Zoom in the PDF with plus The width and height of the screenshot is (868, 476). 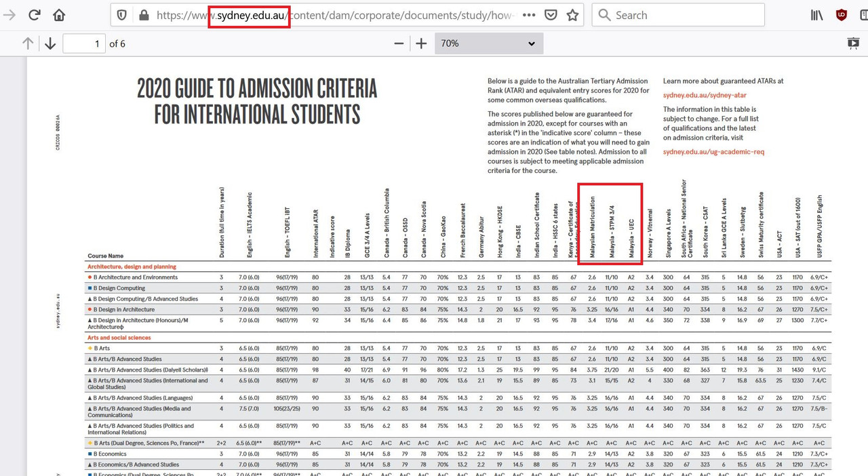coord(421,43)
